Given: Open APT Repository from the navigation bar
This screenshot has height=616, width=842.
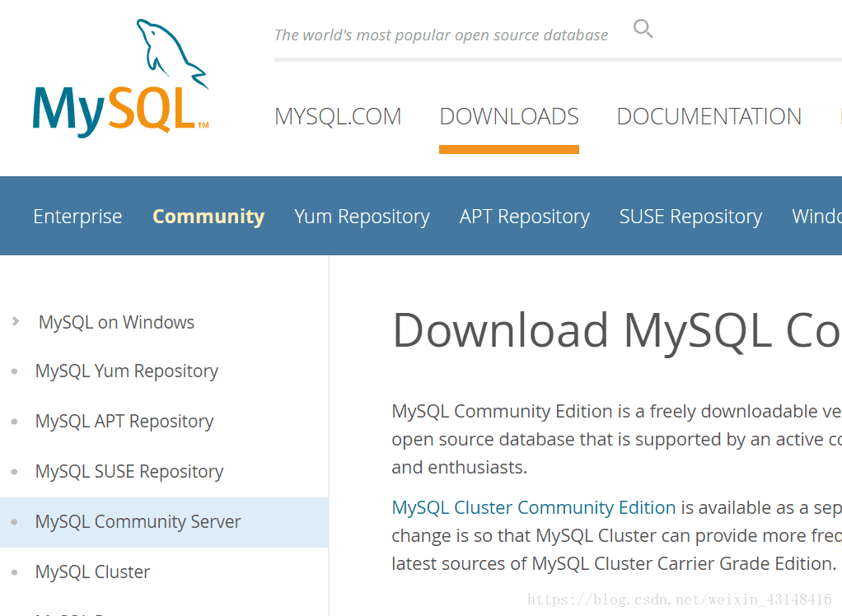Looking at the screenshot, I should click(524, 216).
